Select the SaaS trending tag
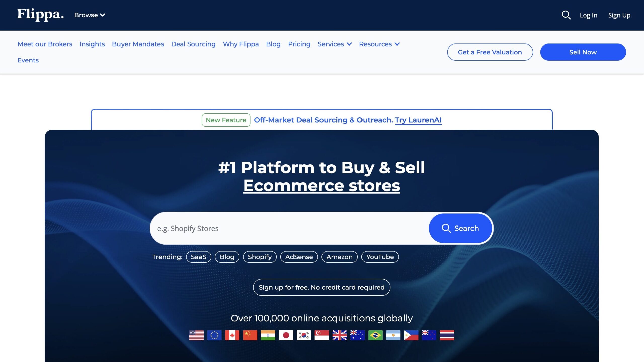This screenshot has width=644, height=362. click(x=198, y=257)
